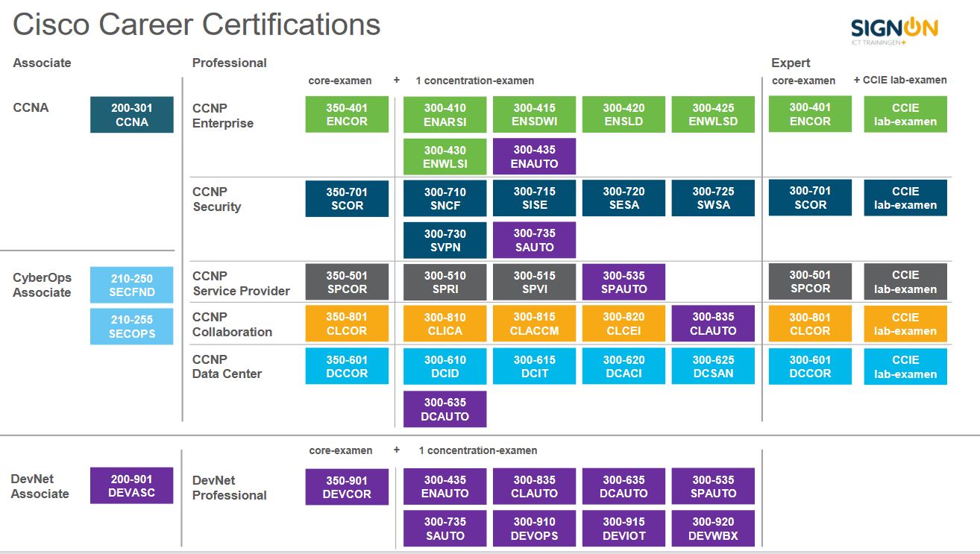Viewport: 980px width, 554px height.
Task: Click the 300-835 CLAUTO exam box
Action: point(713,323)
